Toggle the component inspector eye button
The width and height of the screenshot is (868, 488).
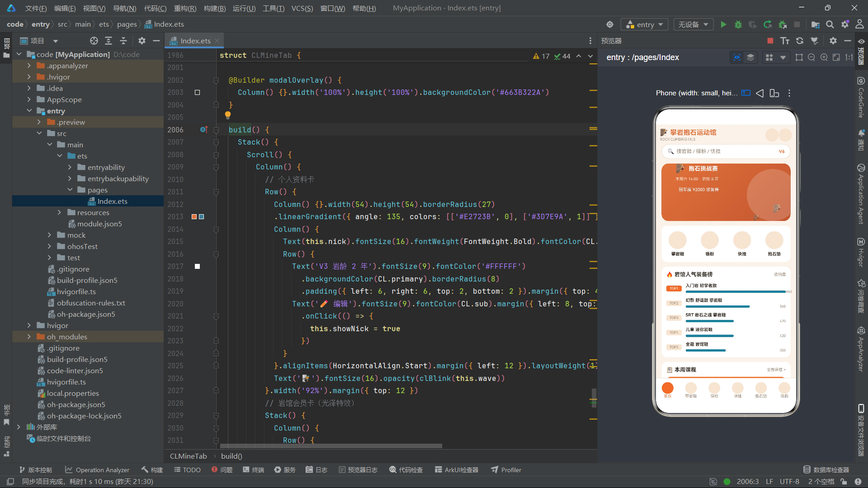point(737,57)
